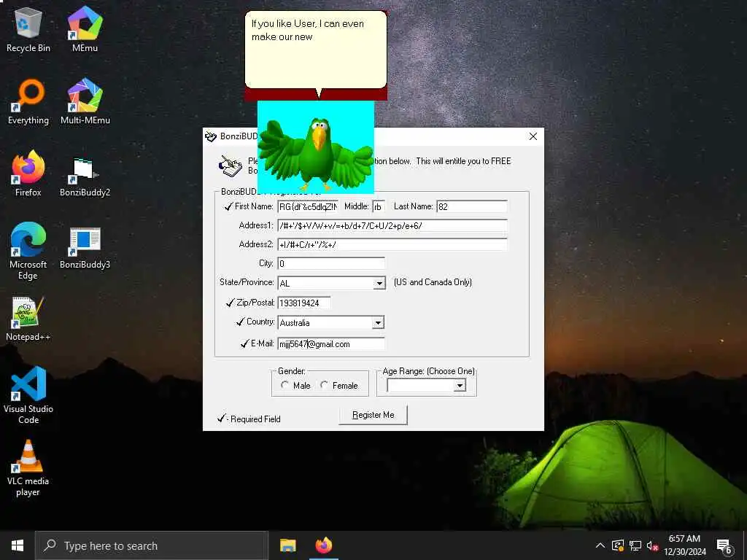
Task: Show hidden system tray icons
Action: coord(600,545)
